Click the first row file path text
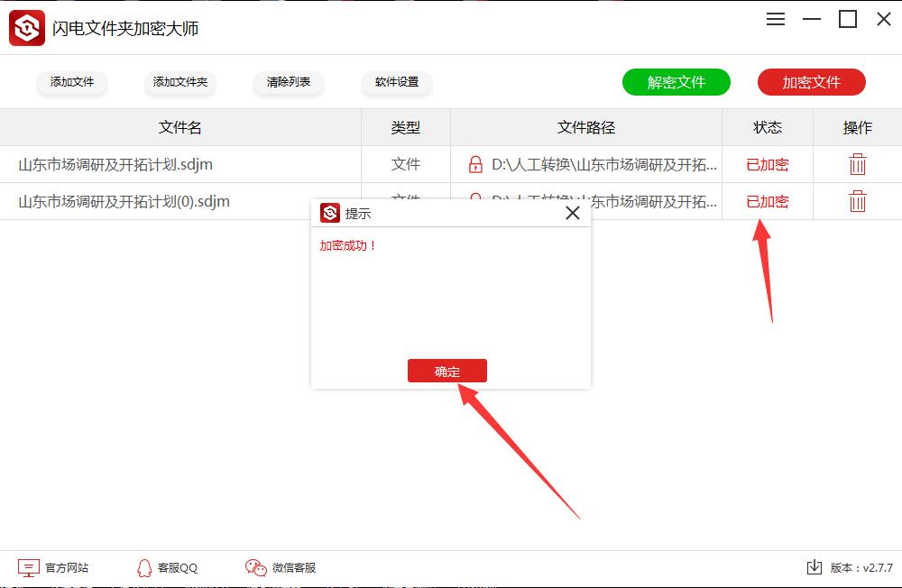 (x=604, y=164)
